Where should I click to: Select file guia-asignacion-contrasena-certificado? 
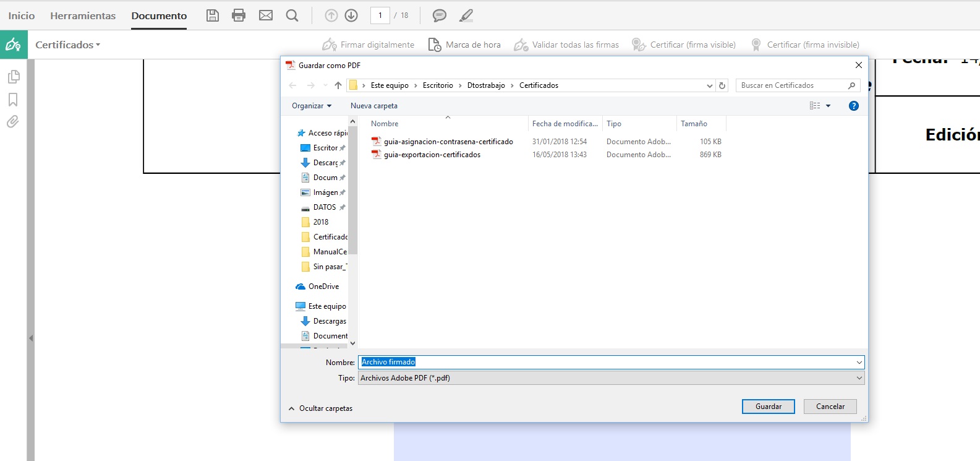point(448,142)
